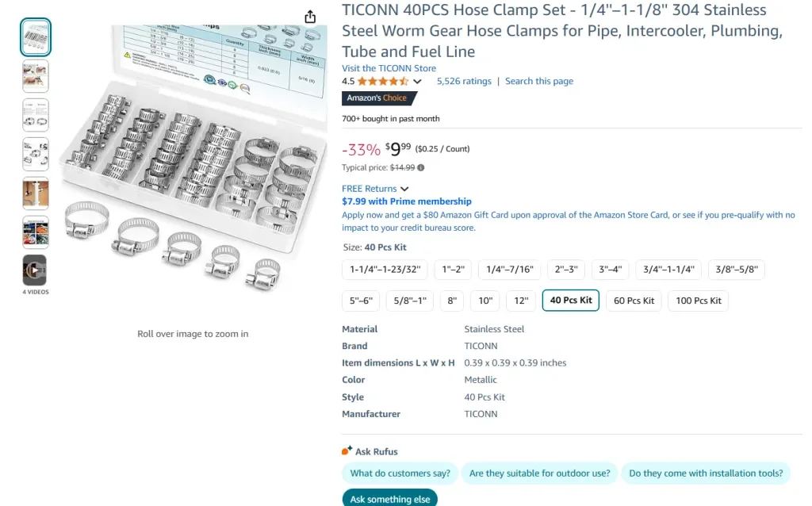Click "What do customers say?" suggestion
Image resolution: width=812 pixels, height=506 pixels.
click(x=400, y=473)
